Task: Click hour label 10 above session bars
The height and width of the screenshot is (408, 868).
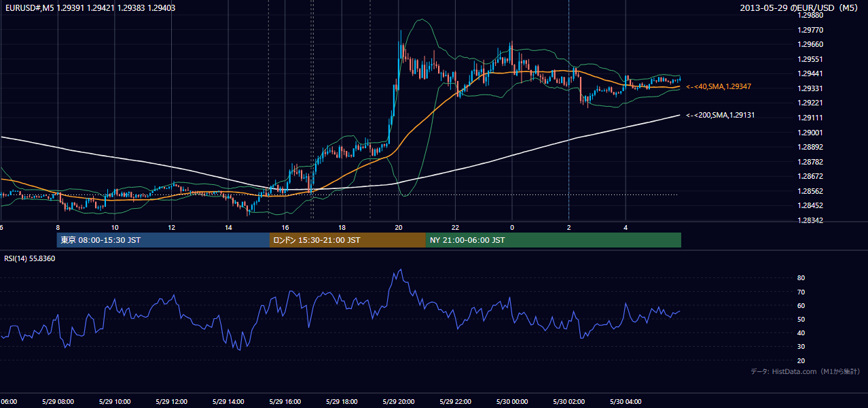Action: click(115, 227)
